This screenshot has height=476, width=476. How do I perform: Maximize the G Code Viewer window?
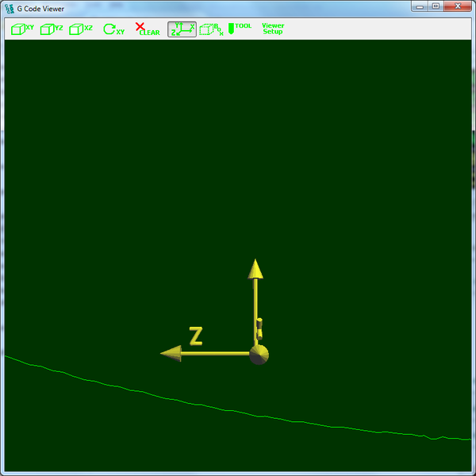(x=436, y=6)
